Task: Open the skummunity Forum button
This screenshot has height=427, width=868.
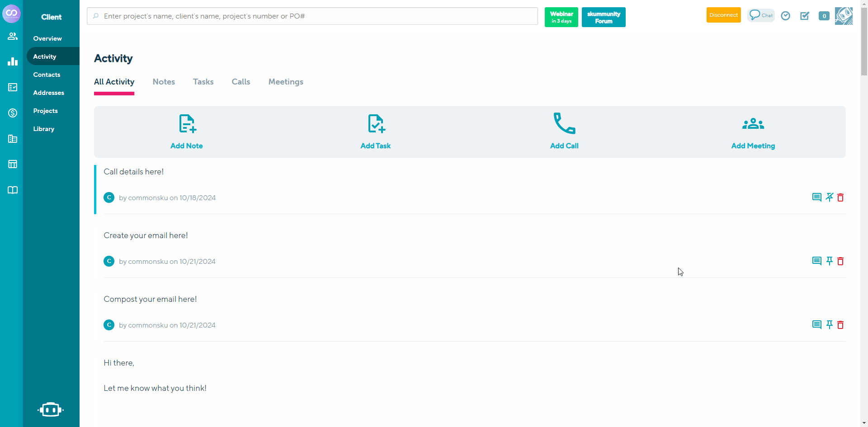Action: point(604,17)
